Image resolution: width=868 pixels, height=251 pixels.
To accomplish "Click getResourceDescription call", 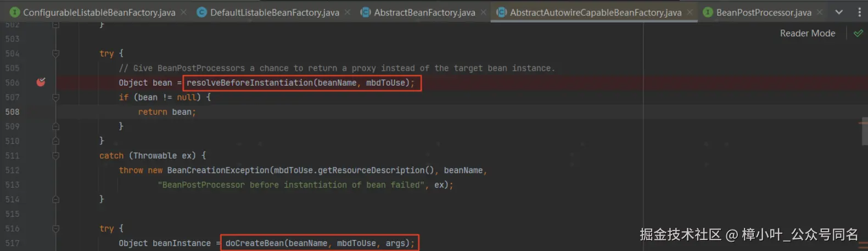I will tap(371, 170).
